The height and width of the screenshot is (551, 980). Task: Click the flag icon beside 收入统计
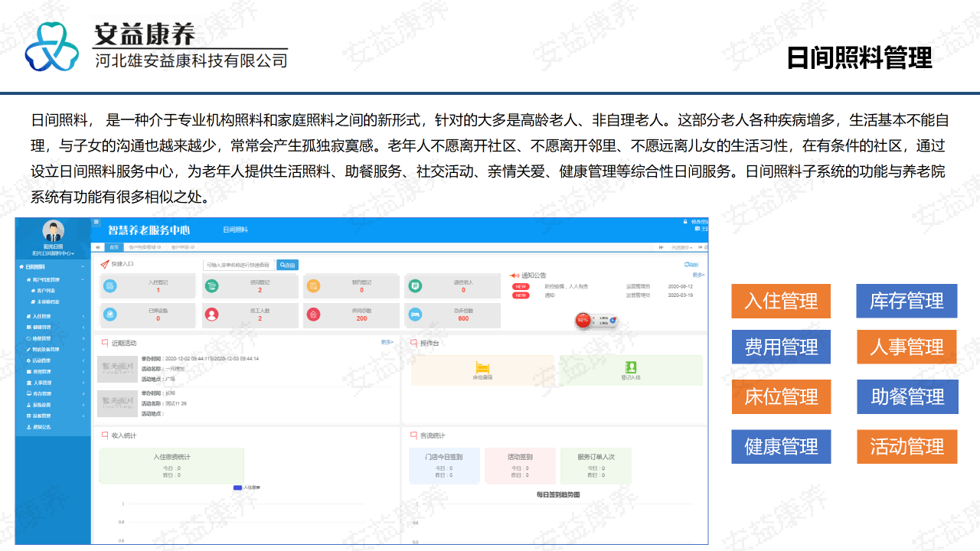[104, 435]
